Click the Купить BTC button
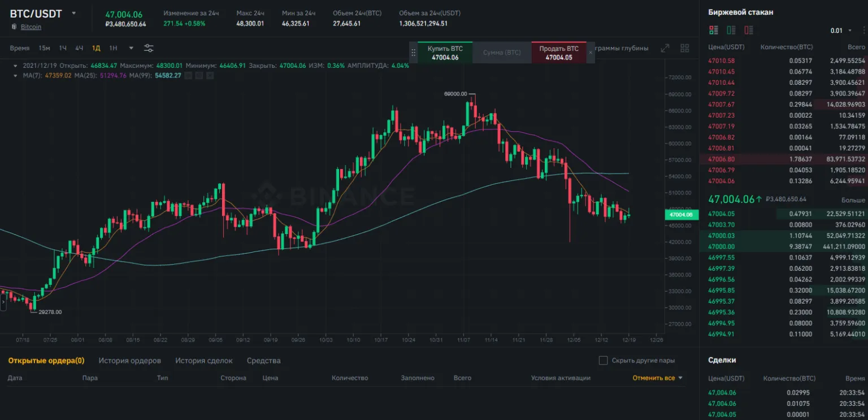Screen dimensions: 868x420 [x=444, y=52]
